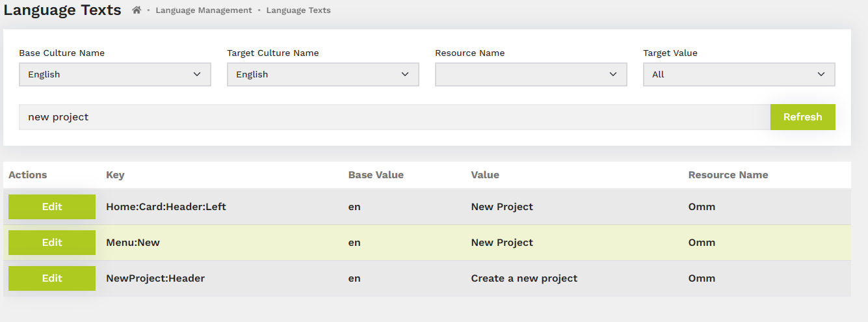Click the Base Value column header
The image size is (868, 322).
coord(376,175)
